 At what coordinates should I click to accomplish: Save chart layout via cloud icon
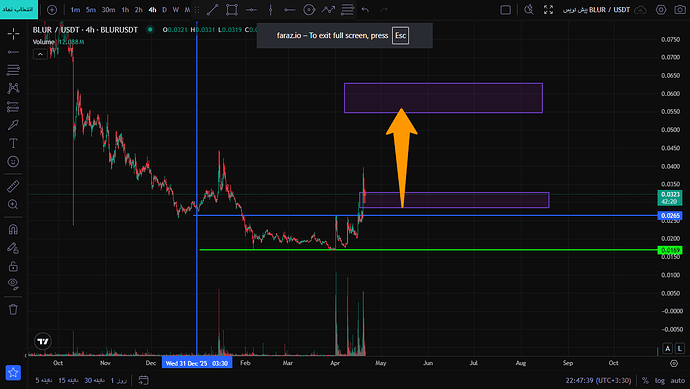(641, 10)
